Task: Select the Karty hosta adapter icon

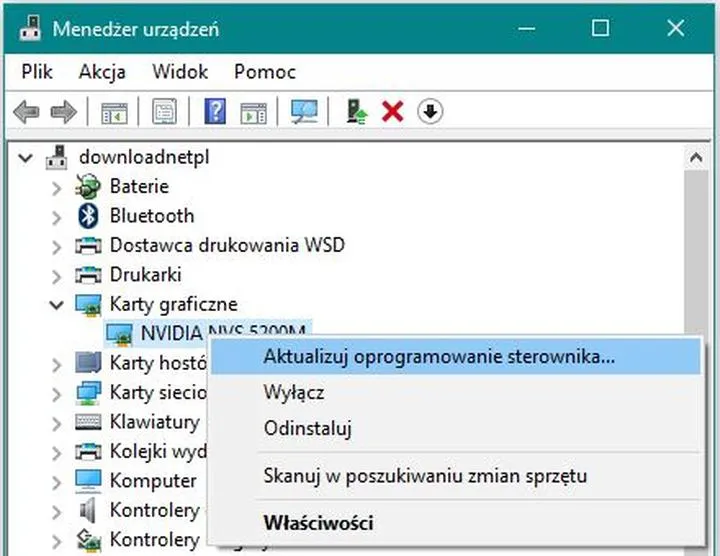Action: 88,363
